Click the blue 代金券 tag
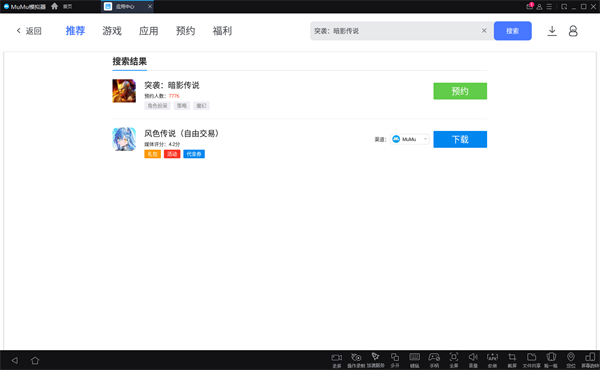 click(194, 154)
